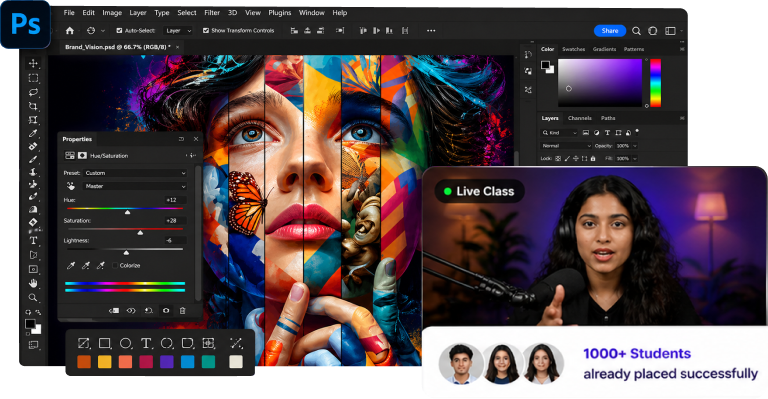Select the rectangle shape in floating palette
This screenshot has width=768, height=399.
tap(104, 343)
